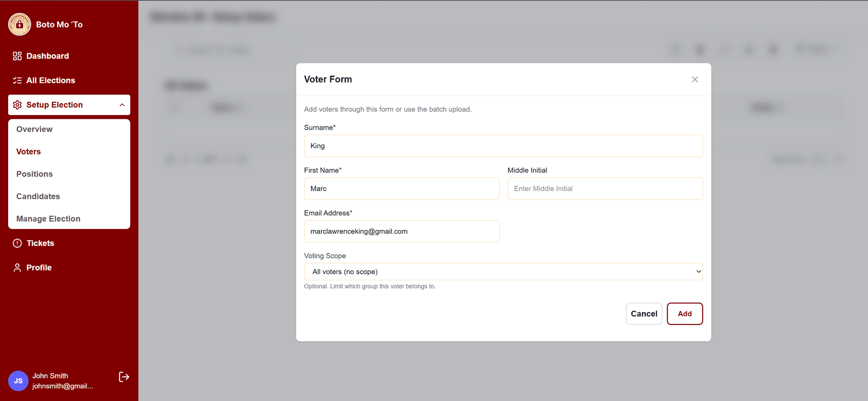Open the Voting Scope dropdown
Image resolution: width=868 pixels, height=401 pixels.
(x=503, y=272)
